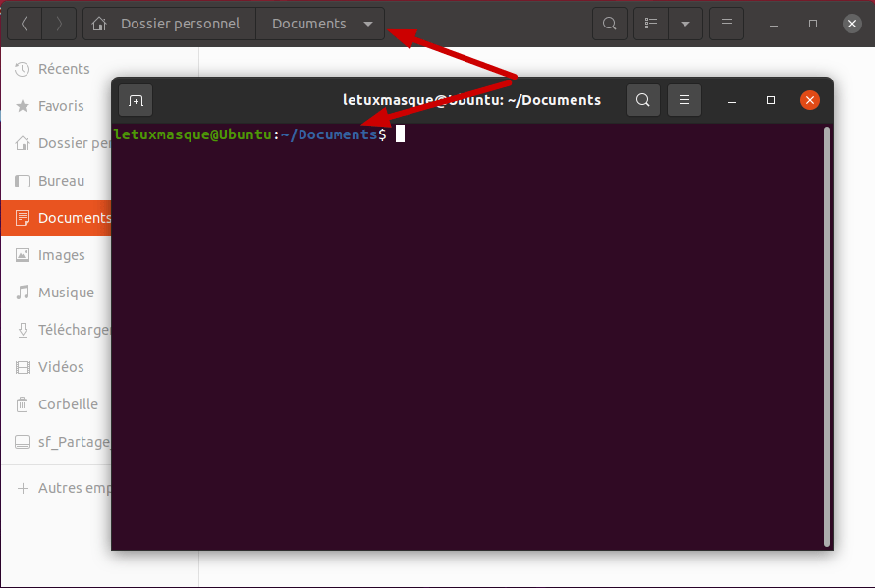Screen dimensions: 875x588
Task: Go back in the Files window
Action: (24, 24)
